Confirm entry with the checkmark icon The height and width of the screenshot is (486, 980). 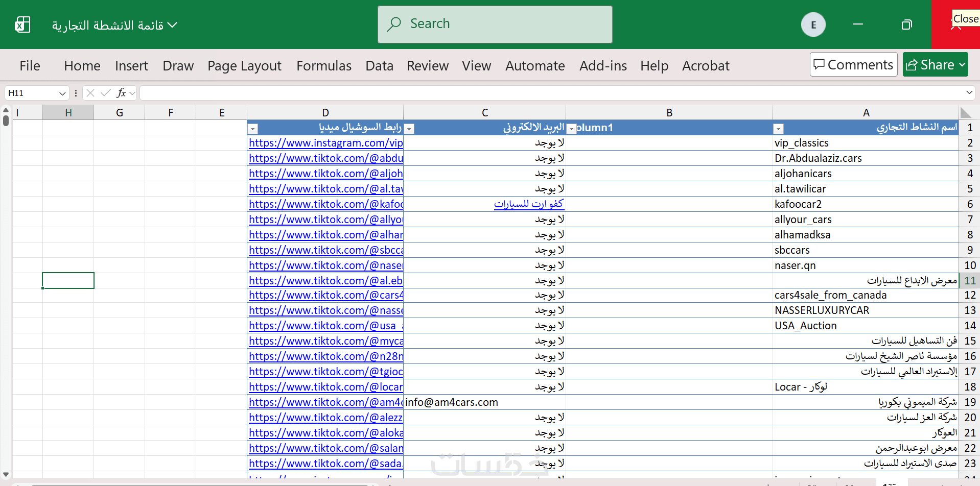[106, 93]
